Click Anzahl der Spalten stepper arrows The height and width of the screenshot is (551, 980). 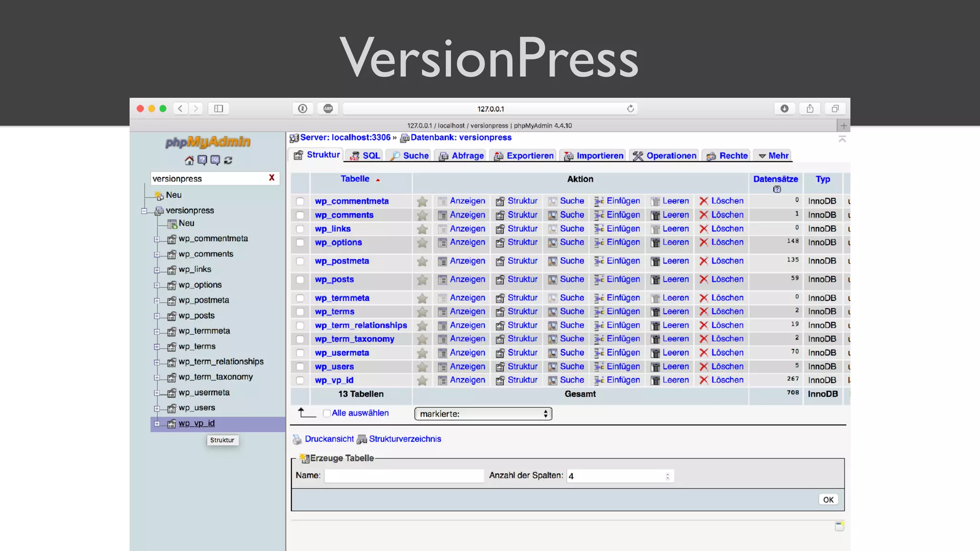tap(668, 476)
